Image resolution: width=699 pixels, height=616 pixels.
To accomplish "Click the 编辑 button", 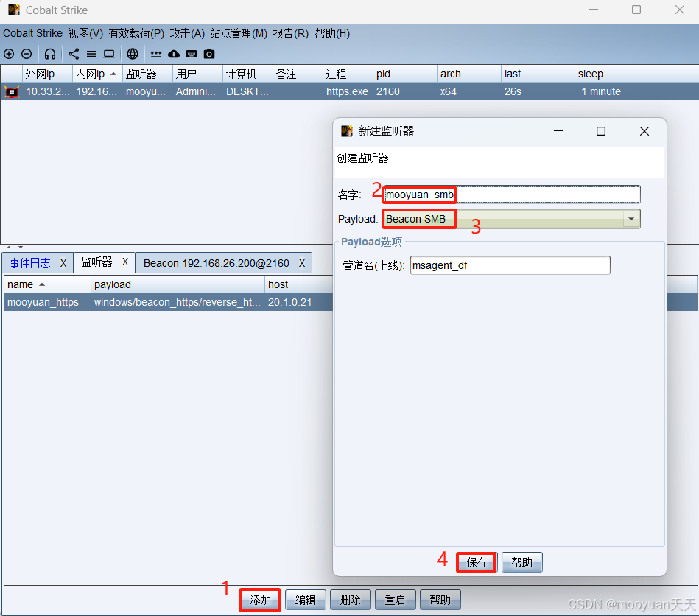I will pyautogui.click(x=306, y=600).
